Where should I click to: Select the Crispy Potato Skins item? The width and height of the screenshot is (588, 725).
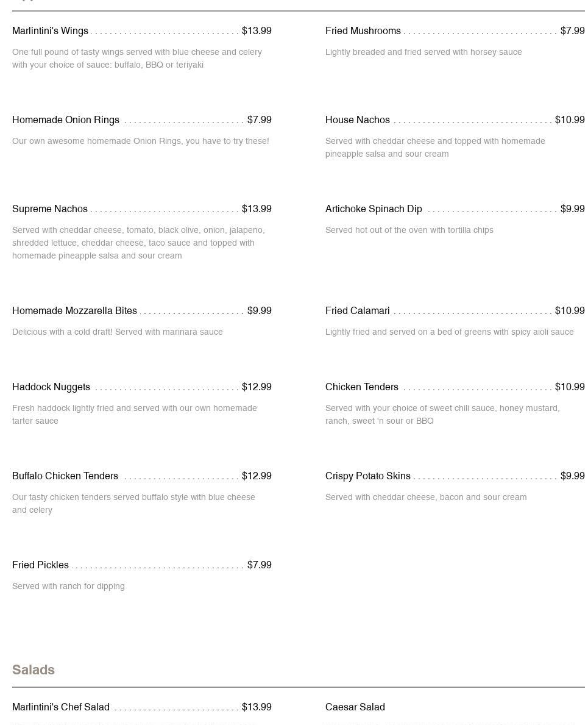click(x=367, y=476)
